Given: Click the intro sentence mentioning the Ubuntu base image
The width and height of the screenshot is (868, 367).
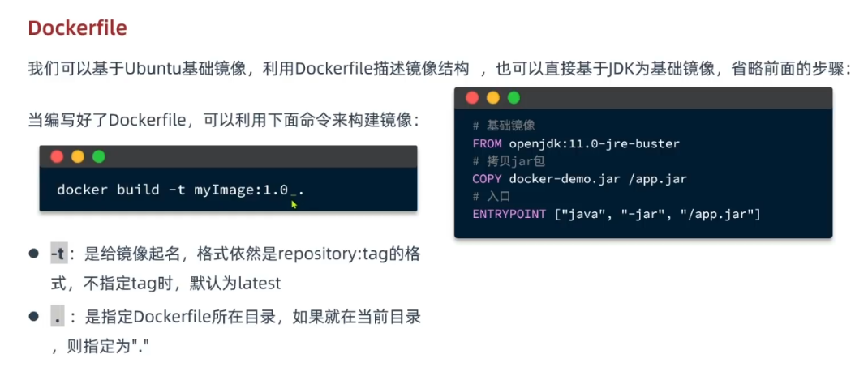Looking at the screenshot, I should tap(438, 69).
